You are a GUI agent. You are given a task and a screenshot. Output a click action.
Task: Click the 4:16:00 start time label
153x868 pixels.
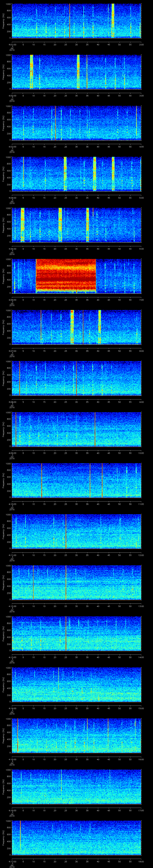[x=12, y=810]
